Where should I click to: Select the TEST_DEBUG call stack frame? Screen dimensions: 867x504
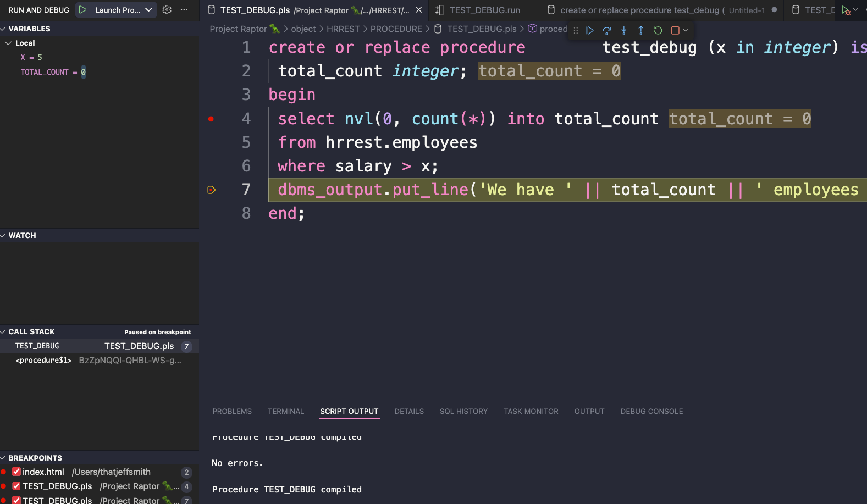[x=37, y=346]
